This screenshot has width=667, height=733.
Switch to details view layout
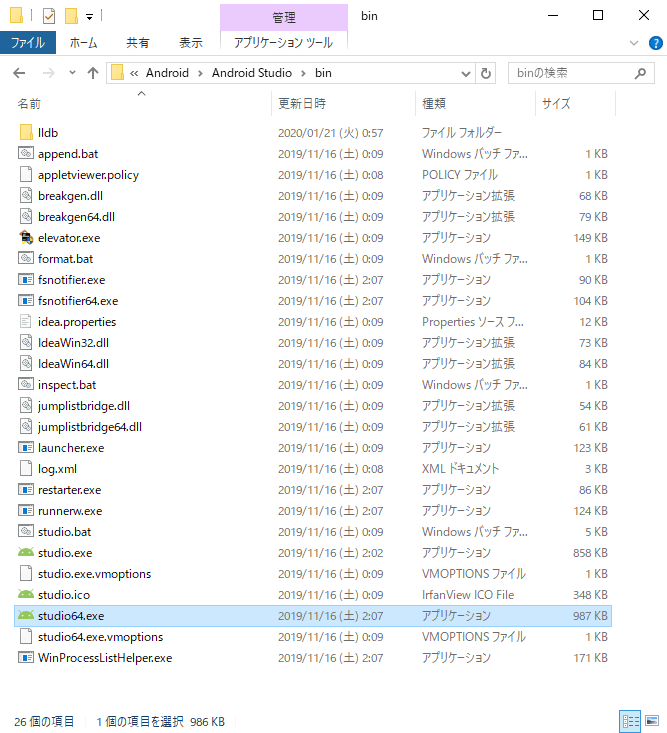click(630, 721)
